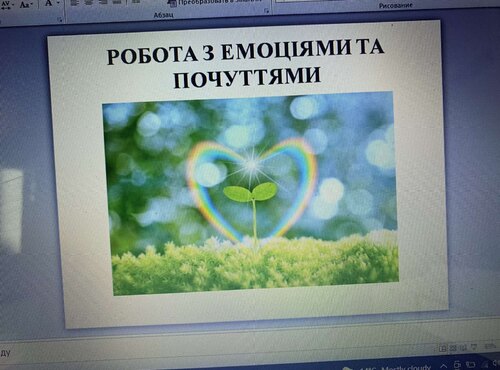Start slideshow from status bar icon
Screen dimensions: 500x370
474,348
